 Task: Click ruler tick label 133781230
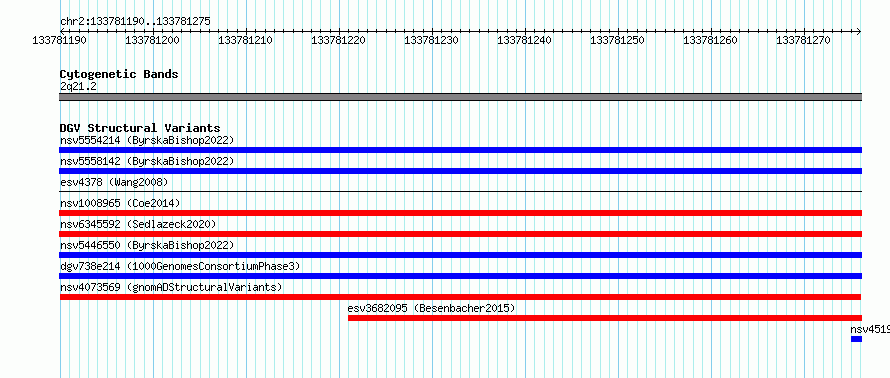(431, 41)
